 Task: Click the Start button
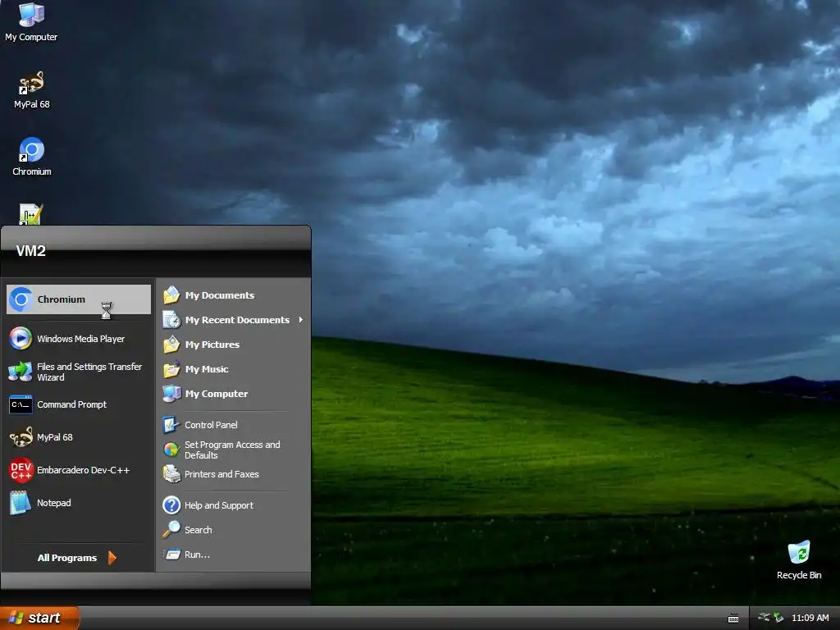coord(39,618)
